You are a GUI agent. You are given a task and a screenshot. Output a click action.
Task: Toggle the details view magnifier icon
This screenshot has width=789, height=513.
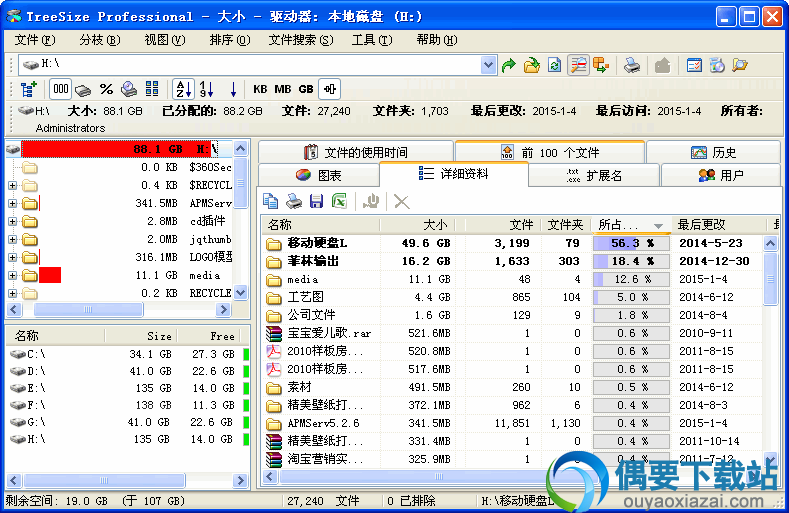click(579, 65)
